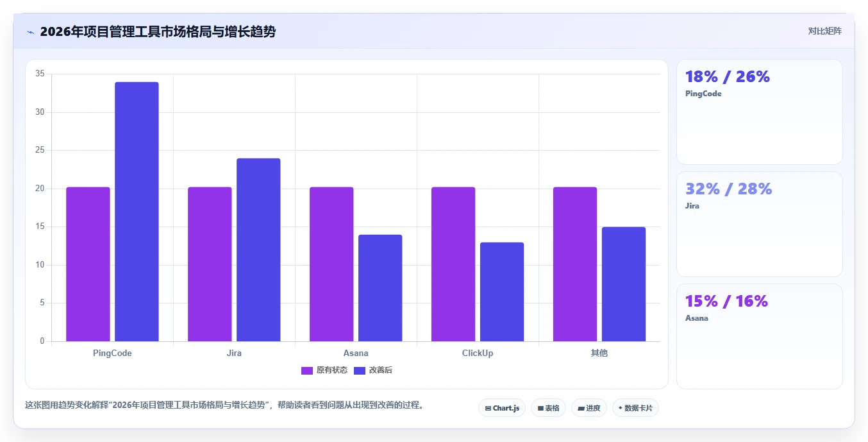Click the 15% / 16% value text
The height and width of the screenshot is (442, 868).
(726, 302)
